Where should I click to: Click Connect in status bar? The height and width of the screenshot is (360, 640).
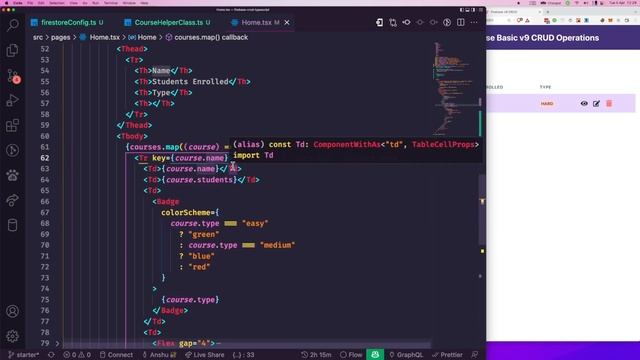116,355
